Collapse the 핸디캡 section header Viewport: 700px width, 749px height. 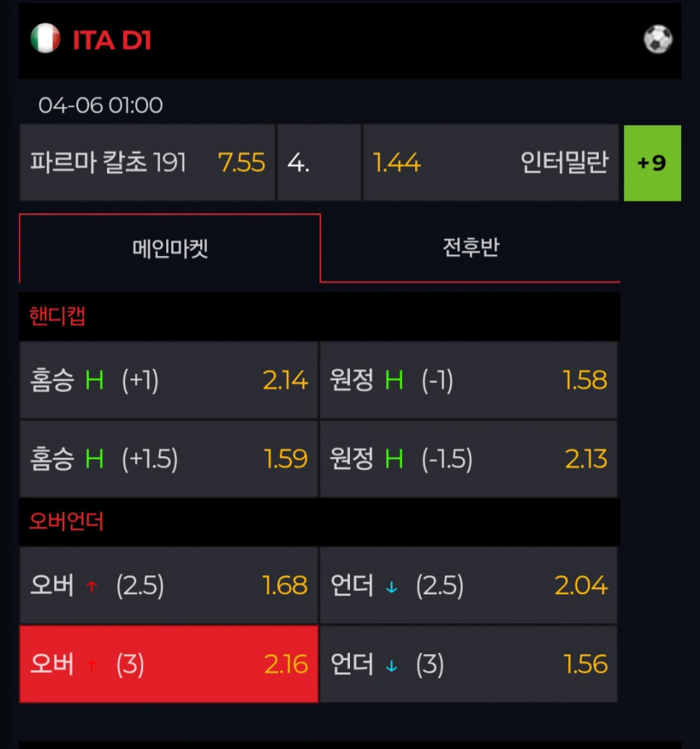[320, 316]
